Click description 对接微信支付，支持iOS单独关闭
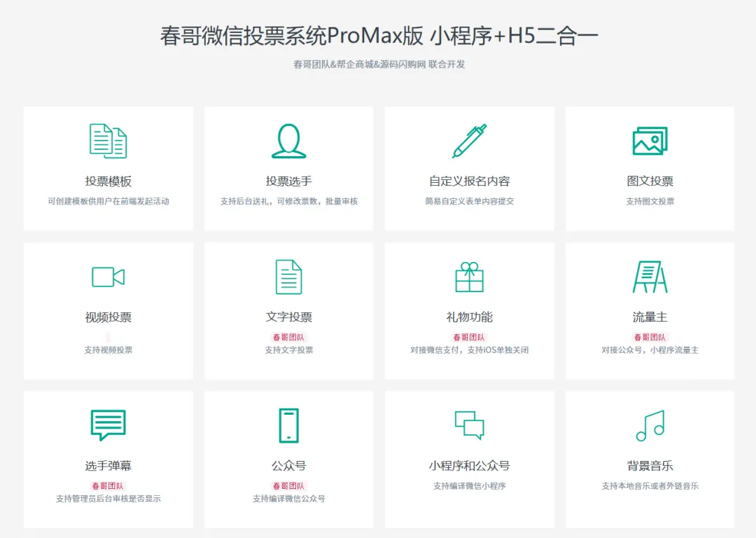756x538 pixels. coord(469,350)
